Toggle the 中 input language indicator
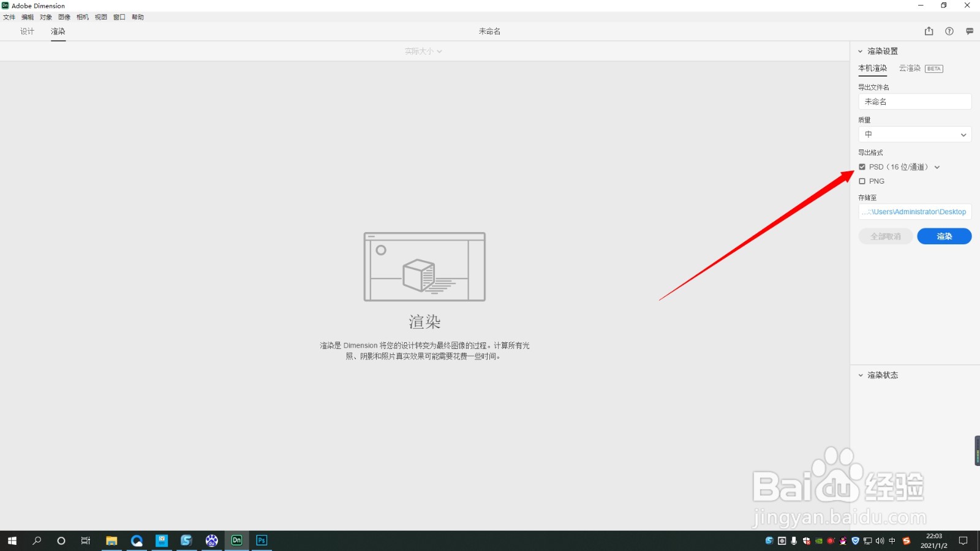Image resolution: width=980 pixels, height=551 pixels. point(892,541)
